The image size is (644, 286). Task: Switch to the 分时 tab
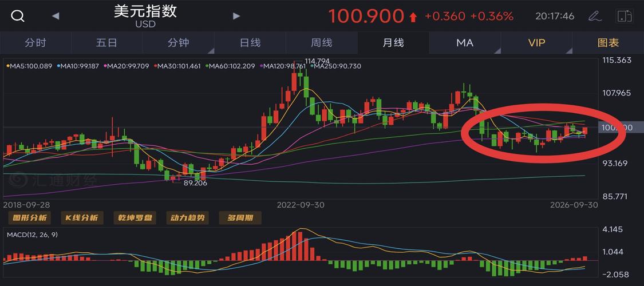click(x=35, y=43)
